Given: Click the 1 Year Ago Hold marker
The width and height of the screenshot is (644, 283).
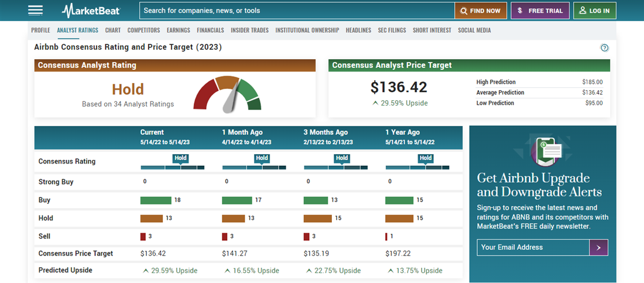Looking at the screenshot, I should [x=426, y=158].
